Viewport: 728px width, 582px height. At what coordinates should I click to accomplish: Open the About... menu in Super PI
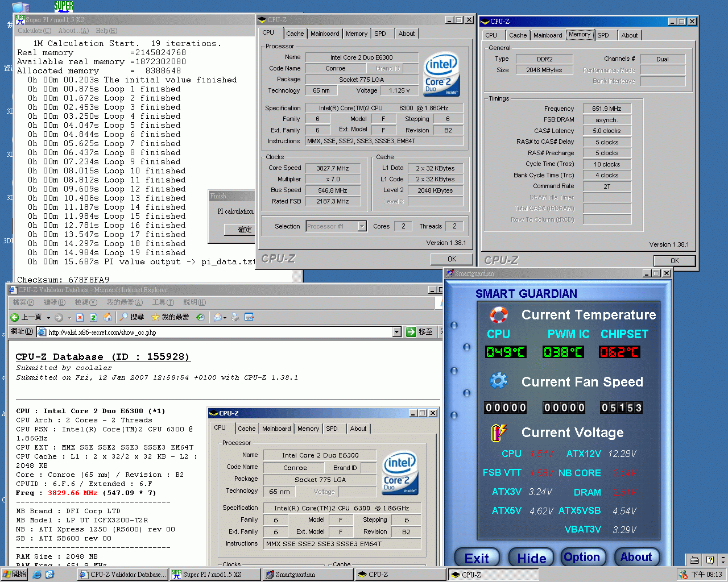tap(73, 31)
